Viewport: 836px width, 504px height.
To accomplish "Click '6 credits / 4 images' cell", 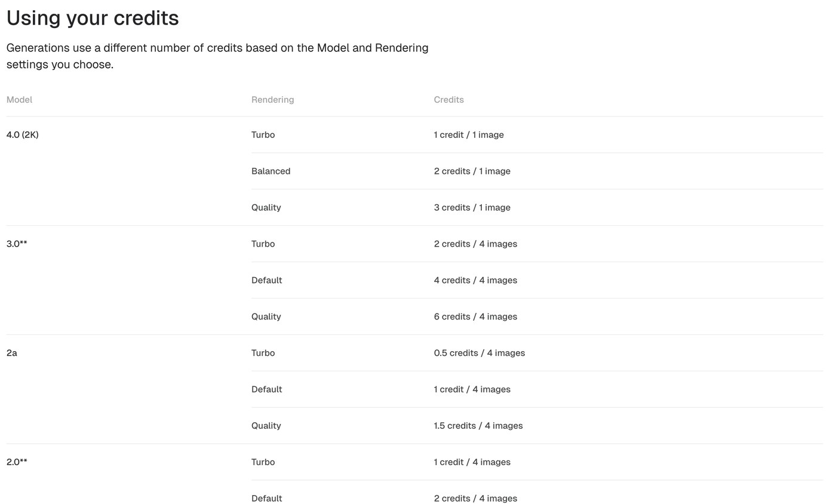I will [x=475, y=317].
